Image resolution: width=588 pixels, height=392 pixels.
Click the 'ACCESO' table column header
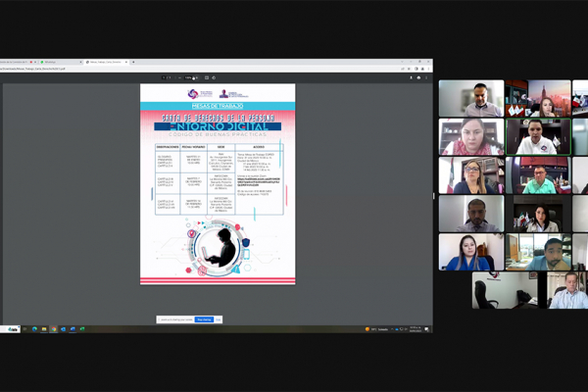259,147
